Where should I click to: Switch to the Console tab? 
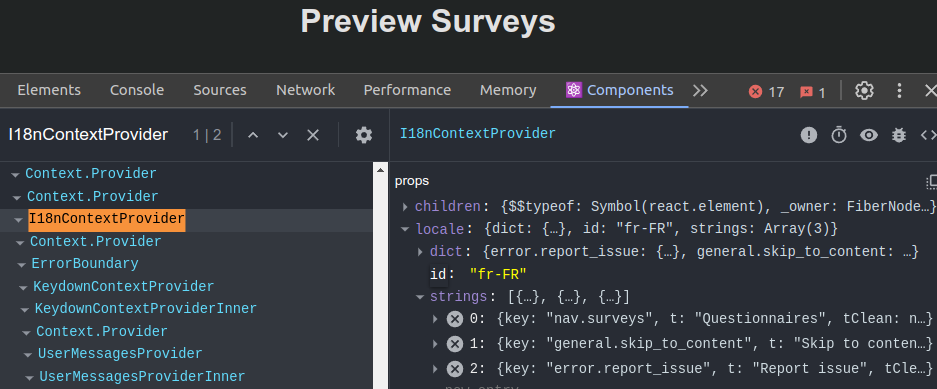click(137, 90)
